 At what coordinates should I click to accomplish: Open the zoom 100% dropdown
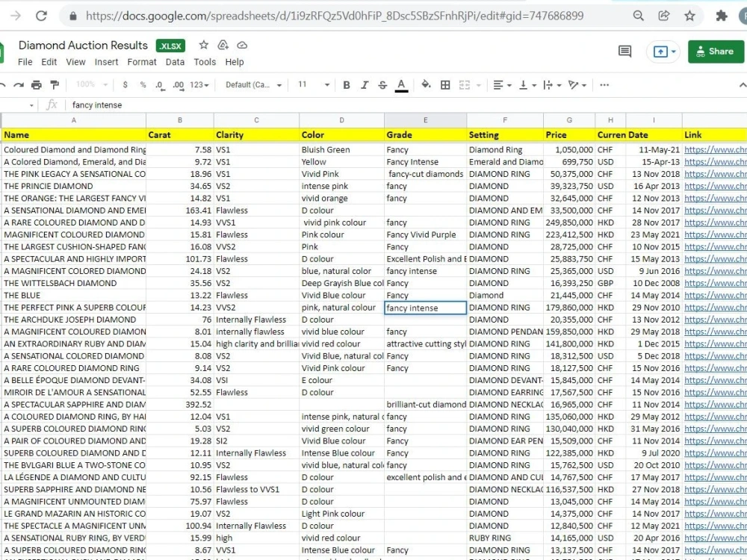(92, 85)
